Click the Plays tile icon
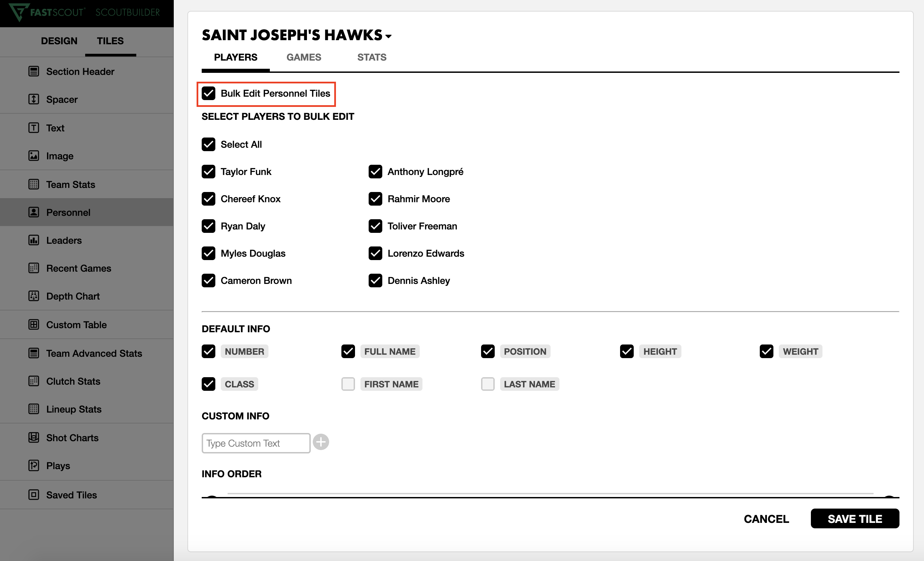The height and width of the screenshot is (561, 924). click(34, 465)
